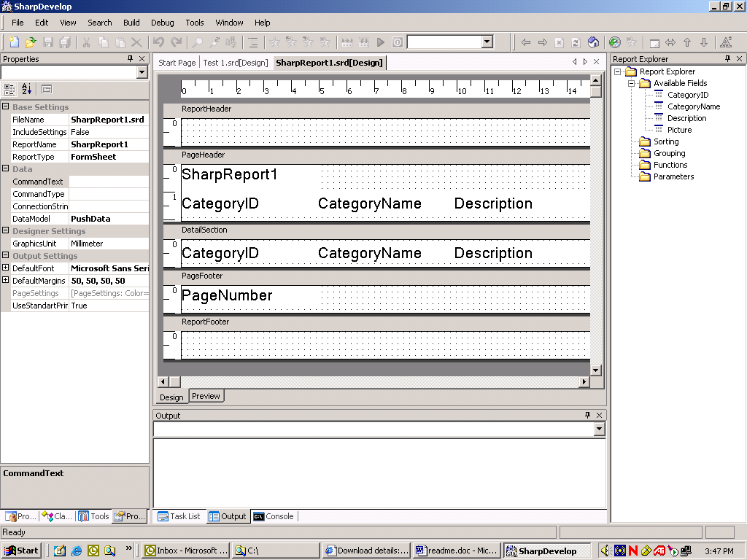The image size is (747, 560).
Task: Click the back arrow navigation icon
Action: coord(525,42)
